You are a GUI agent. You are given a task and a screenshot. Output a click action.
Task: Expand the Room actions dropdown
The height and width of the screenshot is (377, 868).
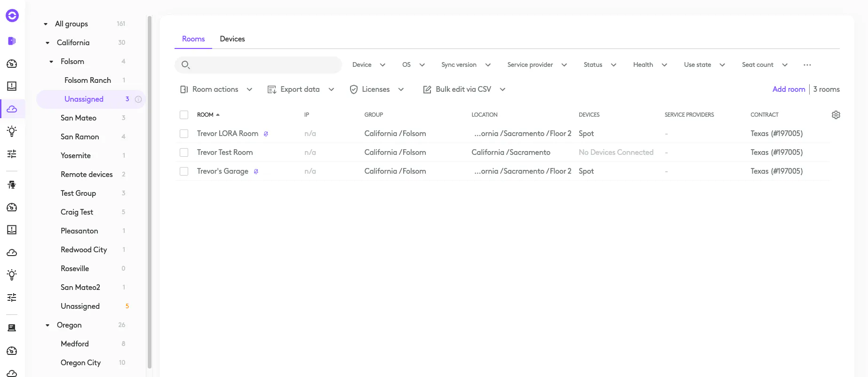[216, 89]
